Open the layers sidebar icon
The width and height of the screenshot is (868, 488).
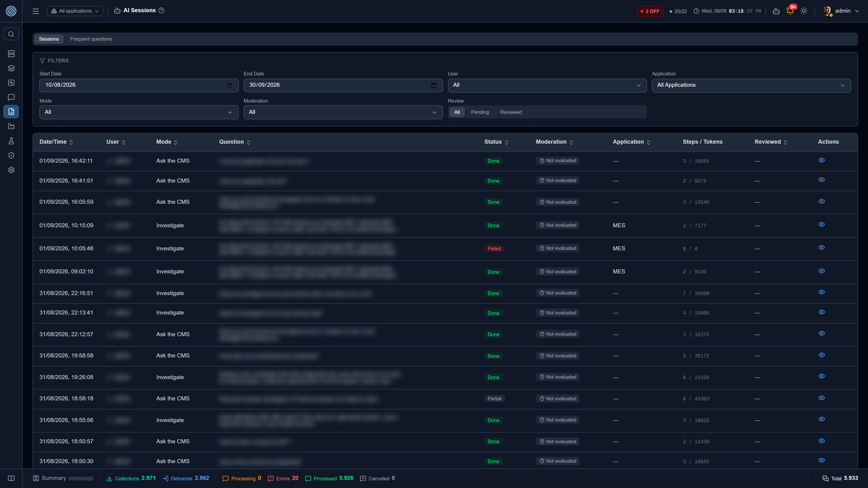tap(11, 68)
